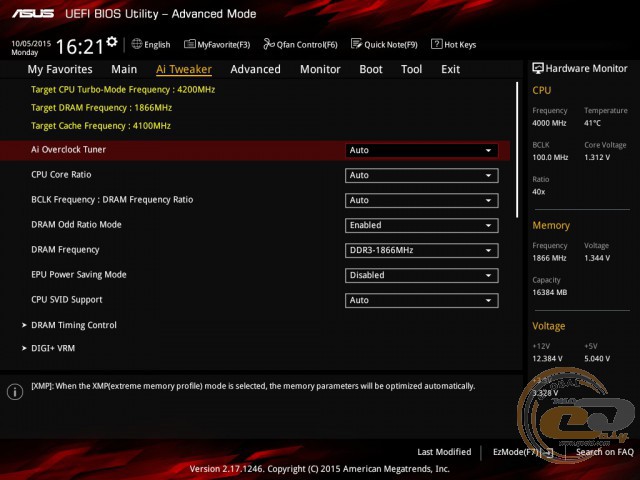The image size is (640, 480).
Task: Click the Hardware Monitor screen icon
Action: pyautogui.click(x=538, y=68)
